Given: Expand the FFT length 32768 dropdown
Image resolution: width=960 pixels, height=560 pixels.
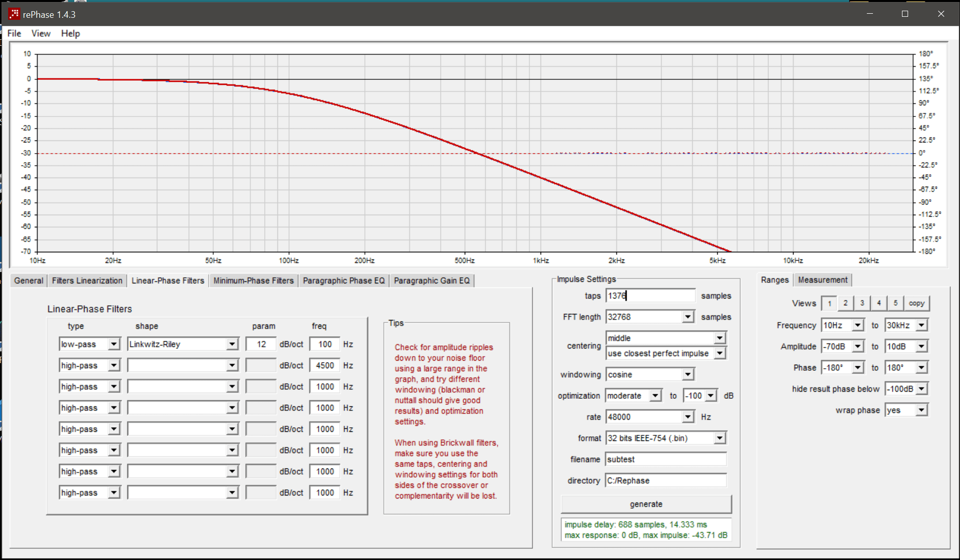Looking at the screenshot, I should click(x=688, y=317).
